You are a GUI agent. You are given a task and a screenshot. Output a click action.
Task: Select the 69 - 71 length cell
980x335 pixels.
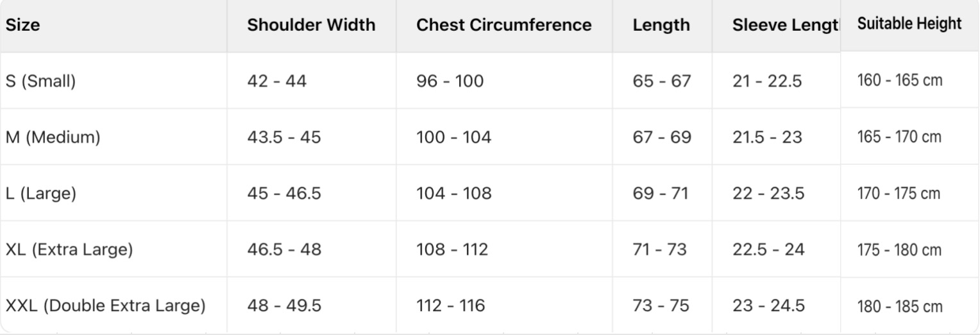[x=661, y=193]
